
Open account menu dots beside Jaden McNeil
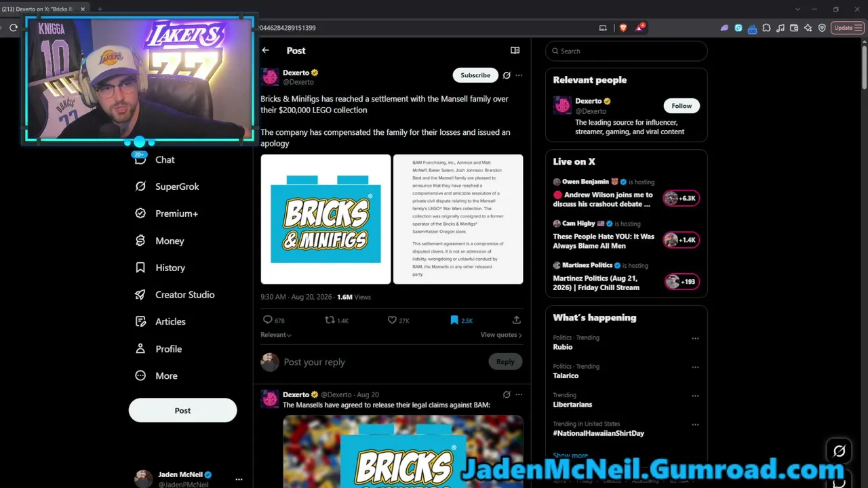(239, 479)
